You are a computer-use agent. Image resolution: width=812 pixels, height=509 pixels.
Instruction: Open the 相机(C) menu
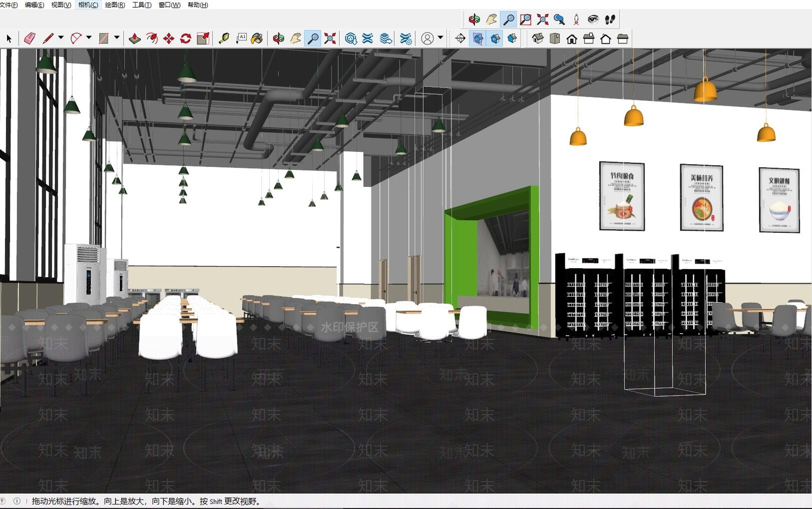pos(88,5)
